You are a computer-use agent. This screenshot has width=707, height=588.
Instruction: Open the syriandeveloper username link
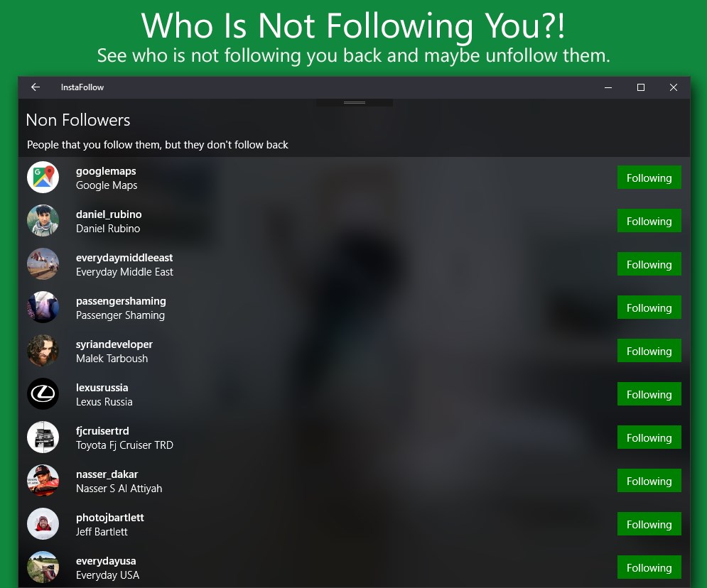coord(114,344)
